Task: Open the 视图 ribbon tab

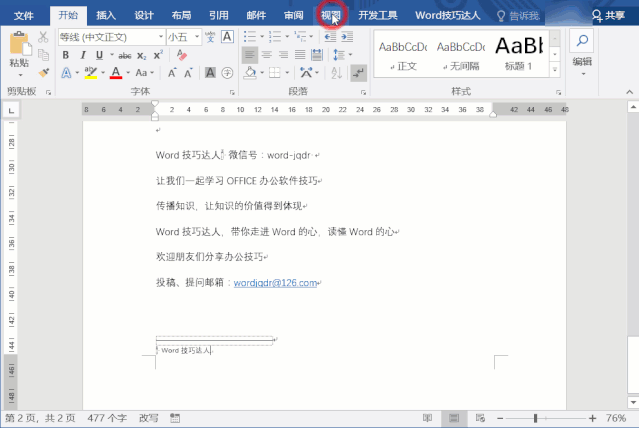Action: 331,15
